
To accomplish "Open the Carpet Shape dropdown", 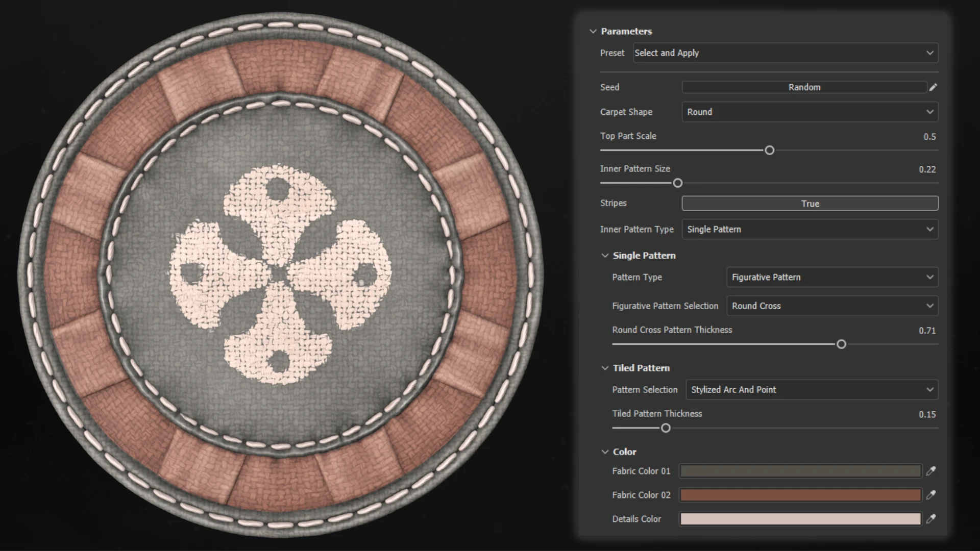I will 810,112.
